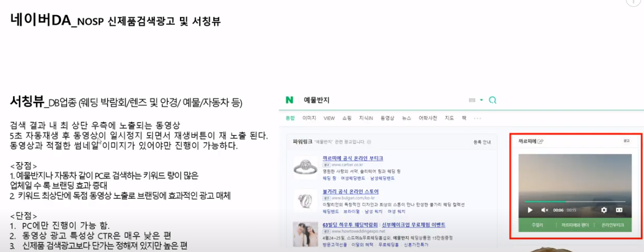Click the magnifier search icon
The image size is (644, 252).
pos(493,100)
